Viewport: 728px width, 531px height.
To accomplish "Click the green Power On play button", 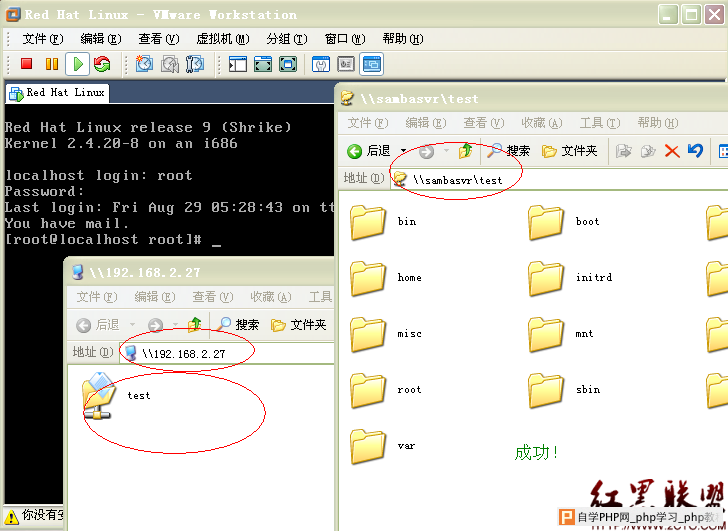I will click(x=78, y=64).
